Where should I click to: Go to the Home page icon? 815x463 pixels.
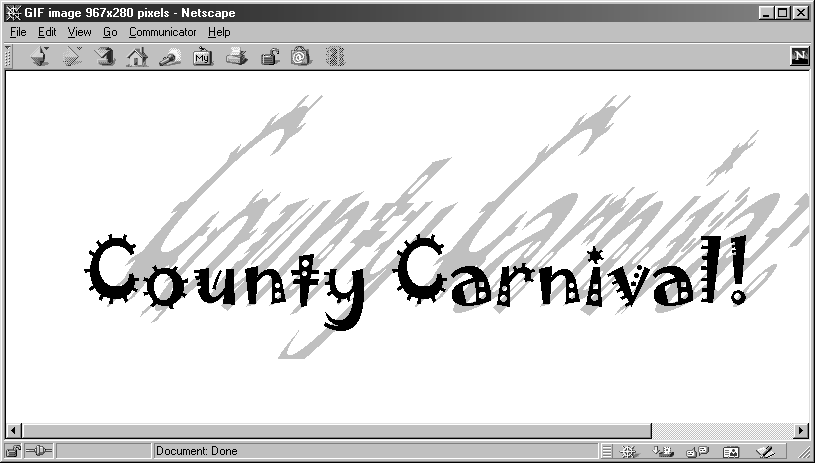[x=138, y=57]
